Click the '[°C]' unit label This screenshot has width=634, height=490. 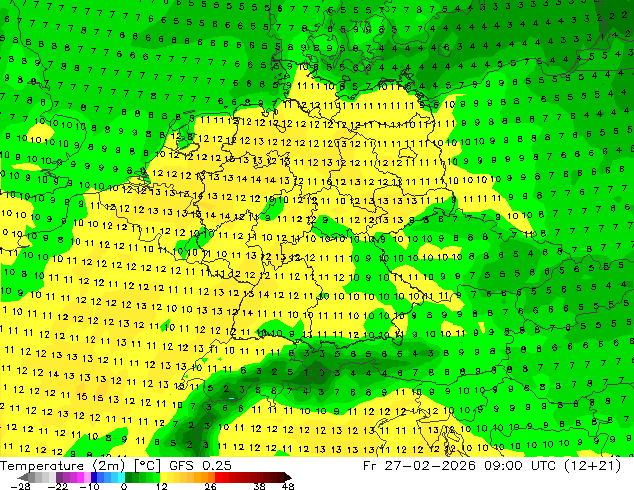click(147, 466)
